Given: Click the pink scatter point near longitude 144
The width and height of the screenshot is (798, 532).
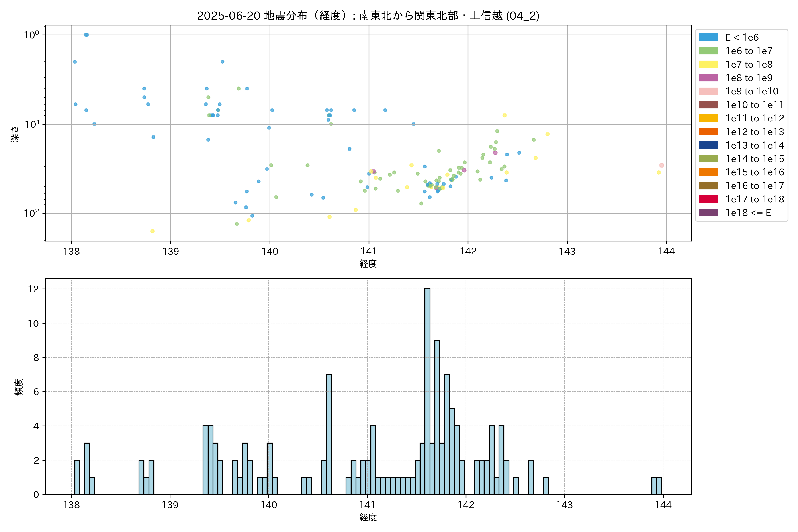Looking at the screenshot, I should click(x=661, y=165).
